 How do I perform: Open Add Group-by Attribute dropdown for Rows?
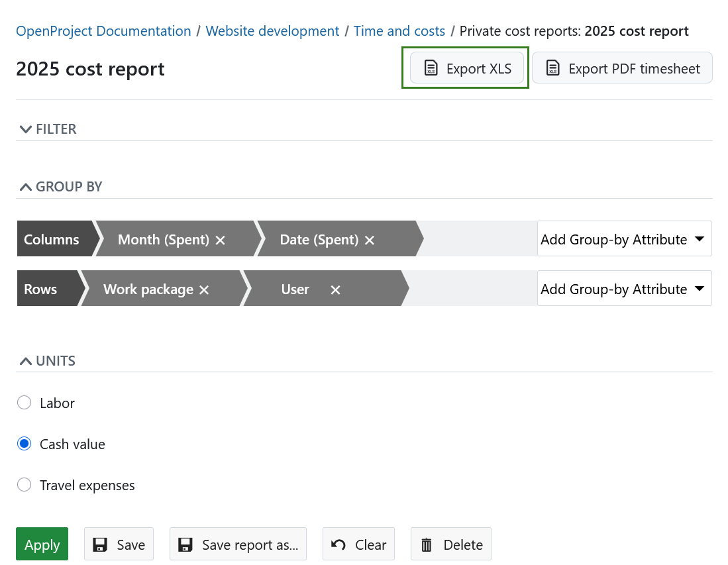(623, 288)
